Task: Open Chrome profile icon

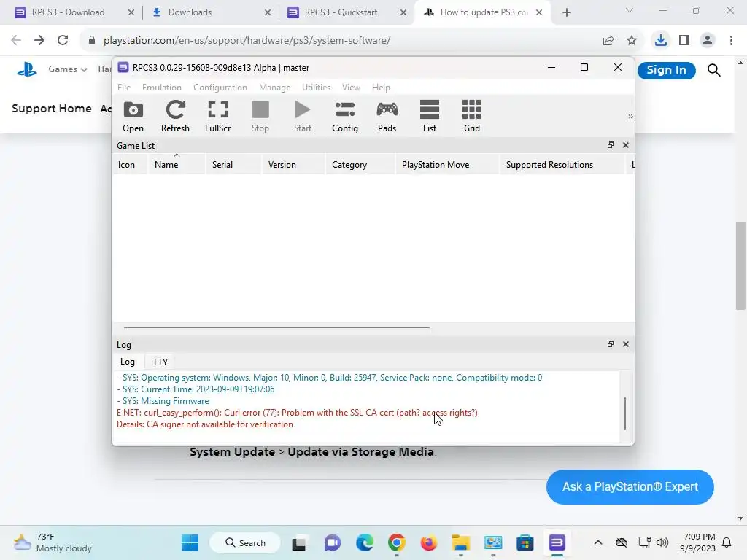Action: (x=708, y=41)
